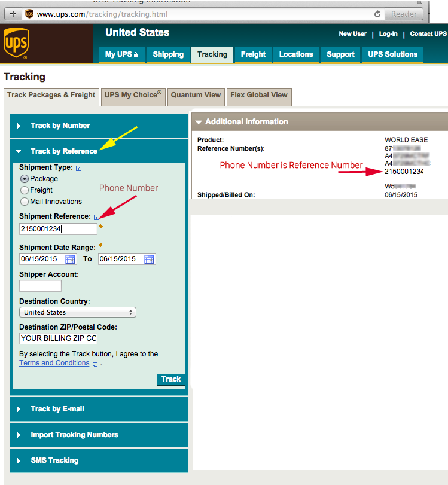The image size is (448, 485).
Task: Open the Freight menu
Action: click(253, 54)
